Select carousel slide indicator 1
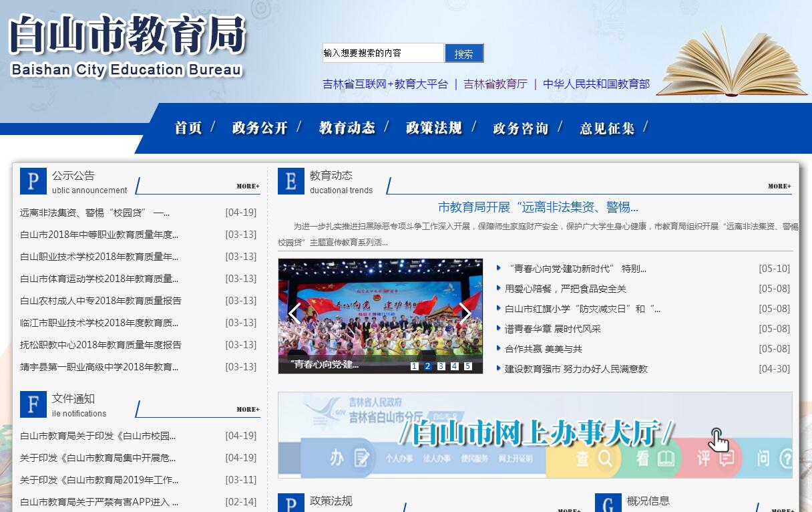812x512 pixels. 414,366
